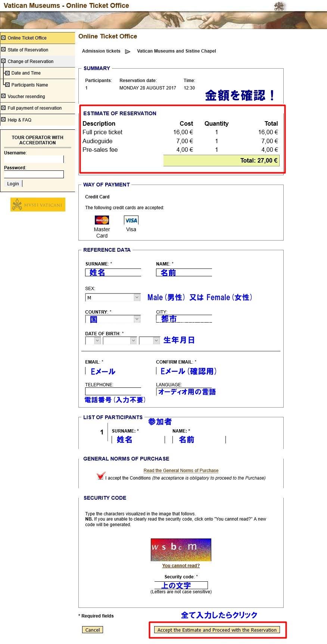The width and height of the screenshot is (327, 644).
Task: Click the bullet icon beside Participants Name
Action: tap(7, 85)
